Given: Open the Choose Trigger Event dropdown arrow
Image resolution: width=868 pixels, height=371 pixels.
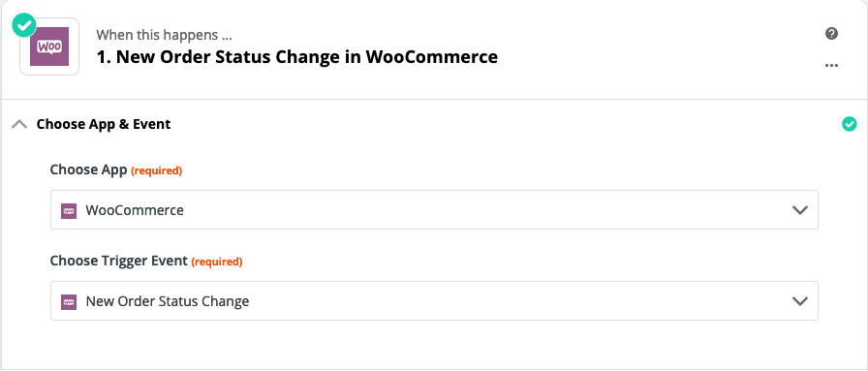Looking at the screenshot, I should (800, 301).
